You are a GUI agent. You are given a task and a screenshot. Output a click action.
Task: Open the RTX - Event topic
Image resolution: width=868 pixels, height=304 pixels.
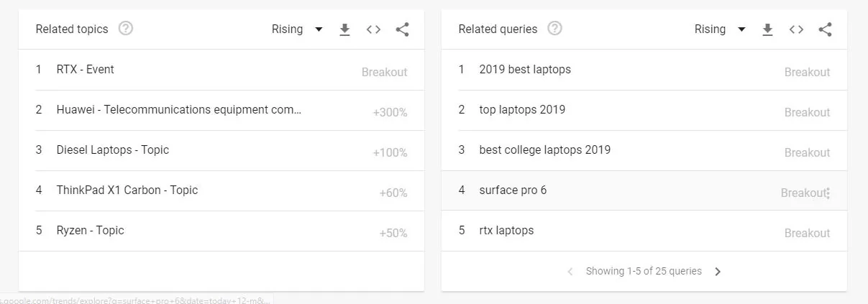click(86, 70)
